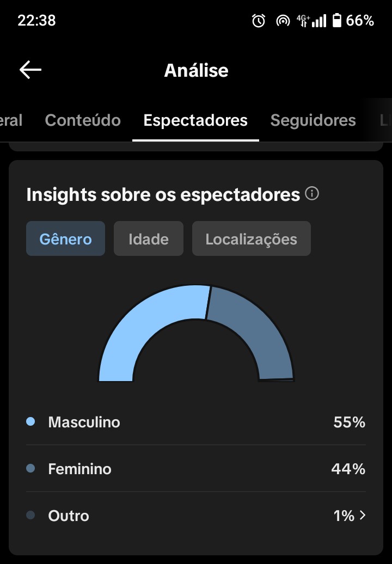The height and width of the screenshot is (564, 392).
Task: Select the Gênero filter chip
Action: click(65, 238)
